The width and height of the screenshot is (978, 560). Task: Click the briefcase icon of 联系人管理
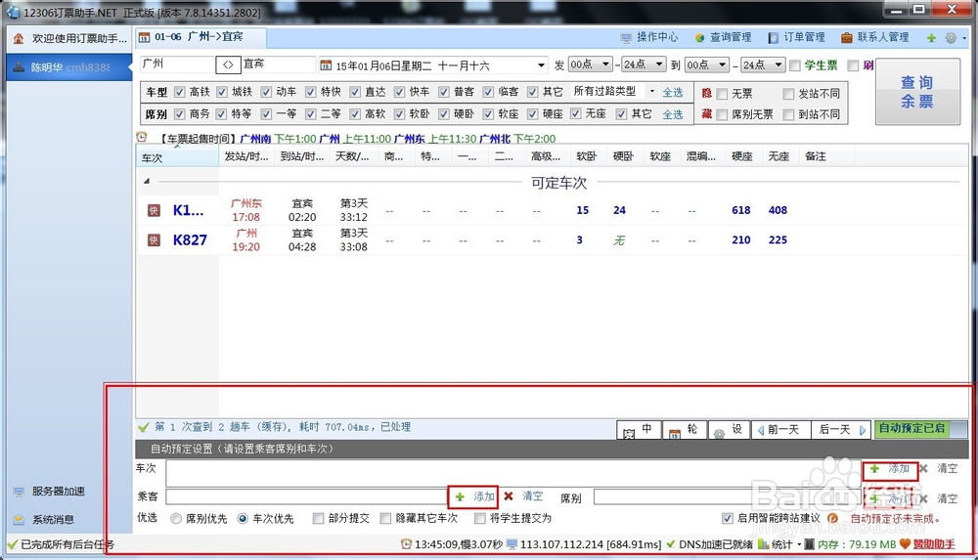point(846,38)
